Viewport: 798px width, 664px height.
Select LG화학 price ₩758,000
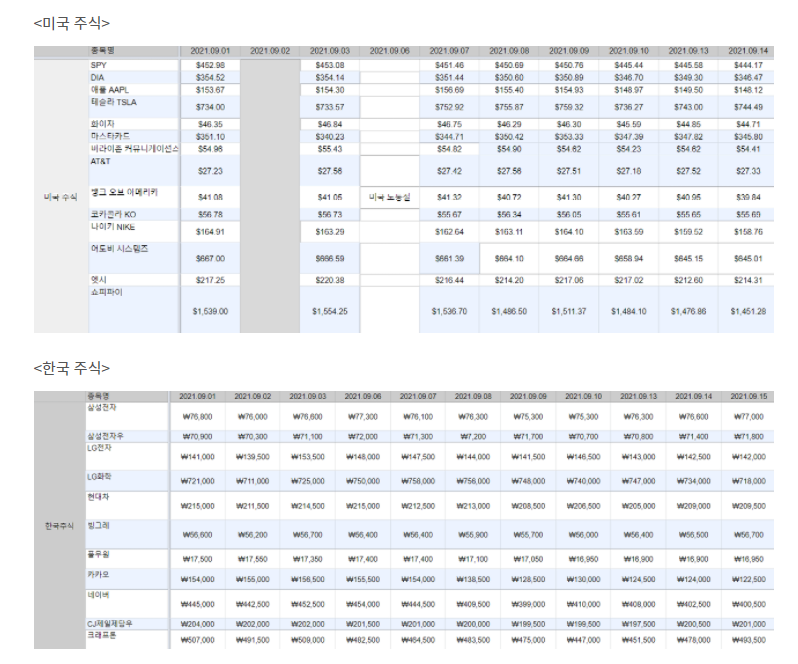coord(418,481)
